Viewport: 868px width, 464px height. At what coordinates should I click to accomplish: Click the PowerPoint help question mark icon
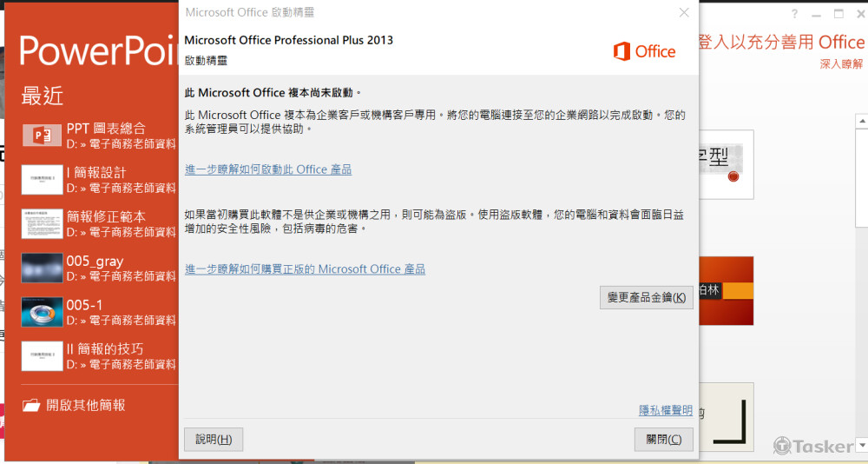coord(794,14)
